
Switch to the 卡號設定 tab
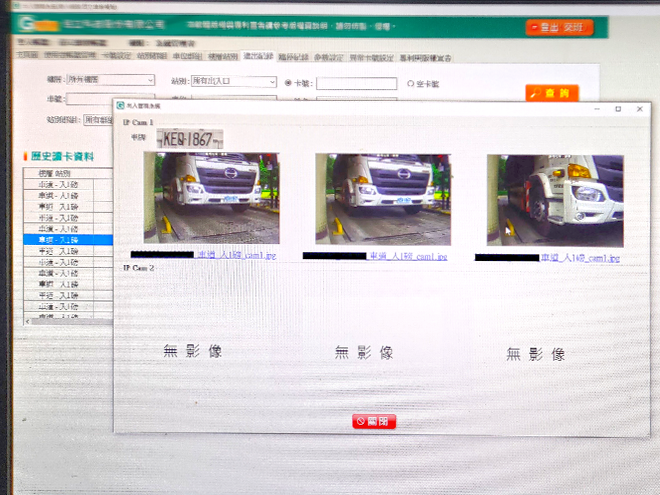tap(116, 56)
